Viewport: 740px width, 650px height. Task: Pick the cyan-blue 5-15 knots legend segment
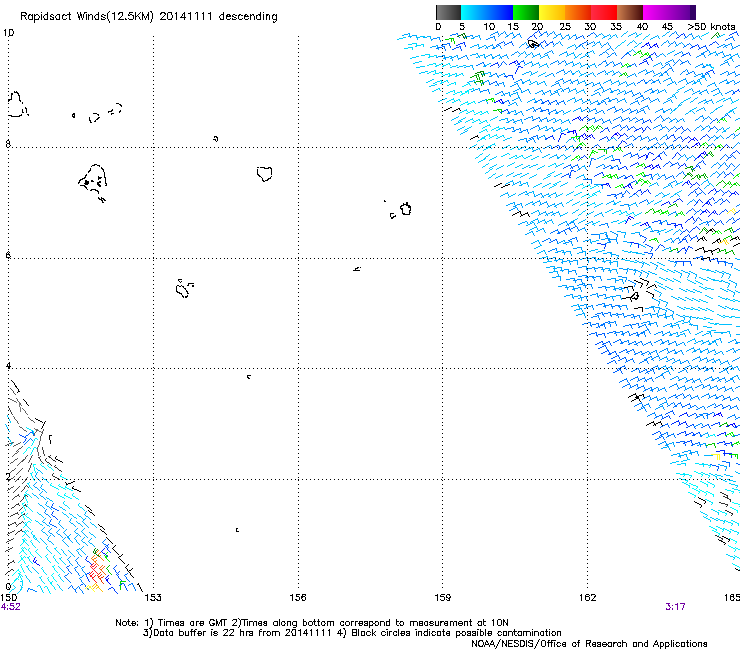coord(487,12)
